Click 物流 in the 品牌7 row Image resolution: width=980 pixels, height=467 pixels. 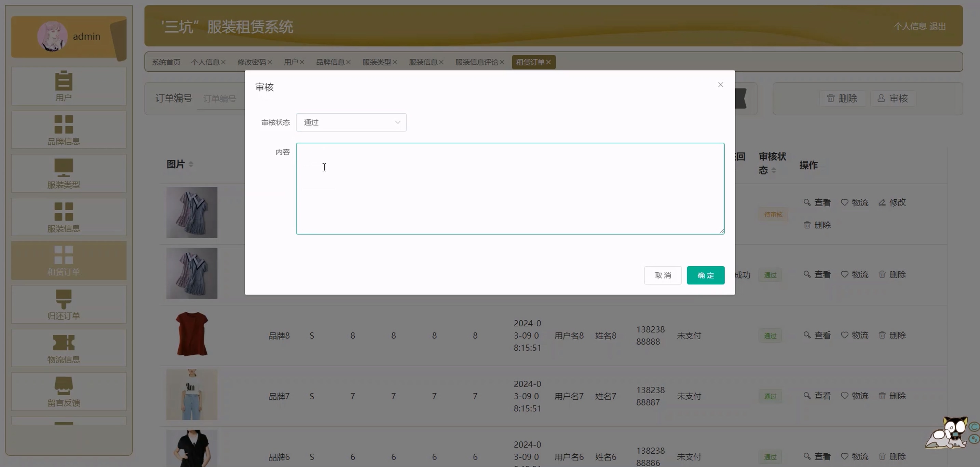[855, 396]
